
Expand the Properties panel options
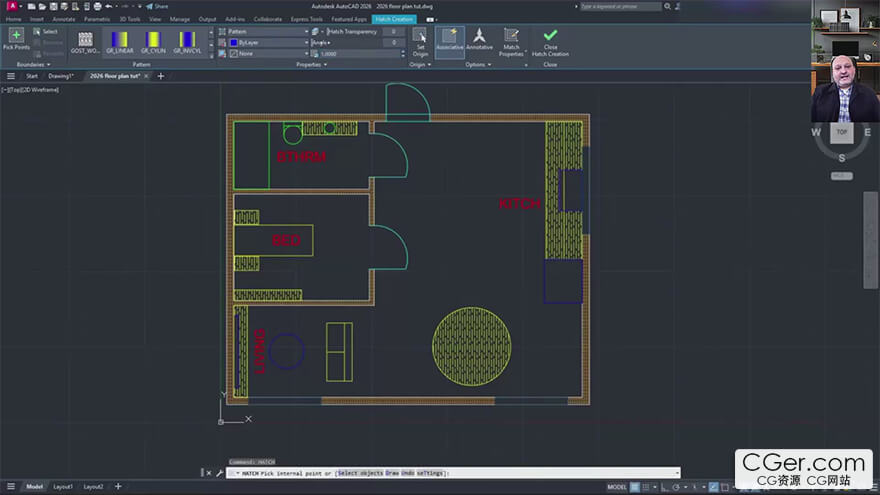click(x=311, y=65)
